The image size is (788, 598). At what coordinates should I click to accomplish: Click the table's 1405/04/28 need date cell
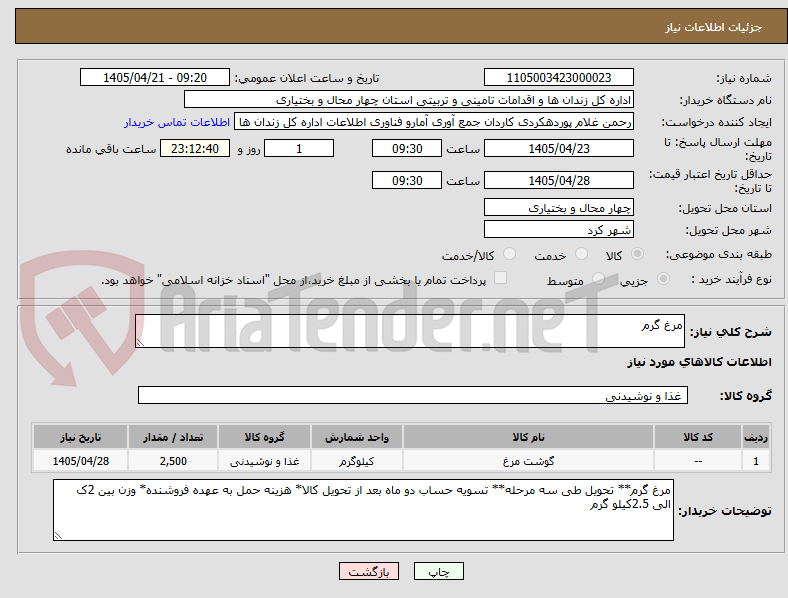coord(80,461)
